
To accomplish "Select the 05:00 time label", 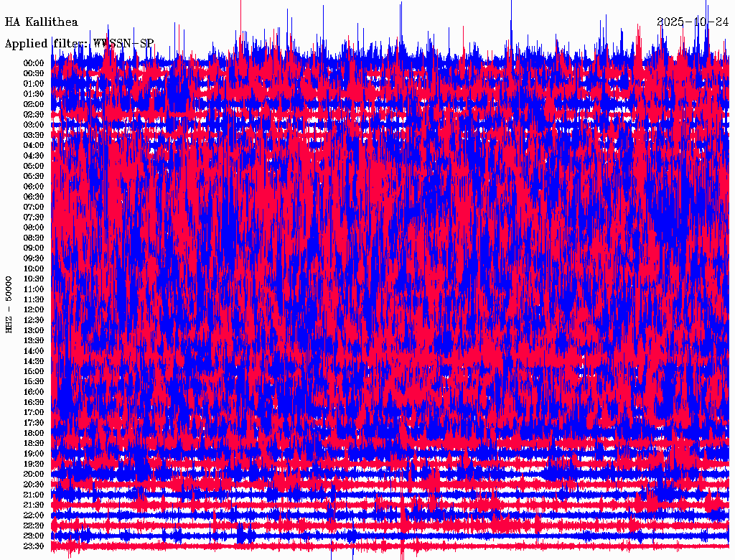I will pyautogui.click(x=34, y=166).
